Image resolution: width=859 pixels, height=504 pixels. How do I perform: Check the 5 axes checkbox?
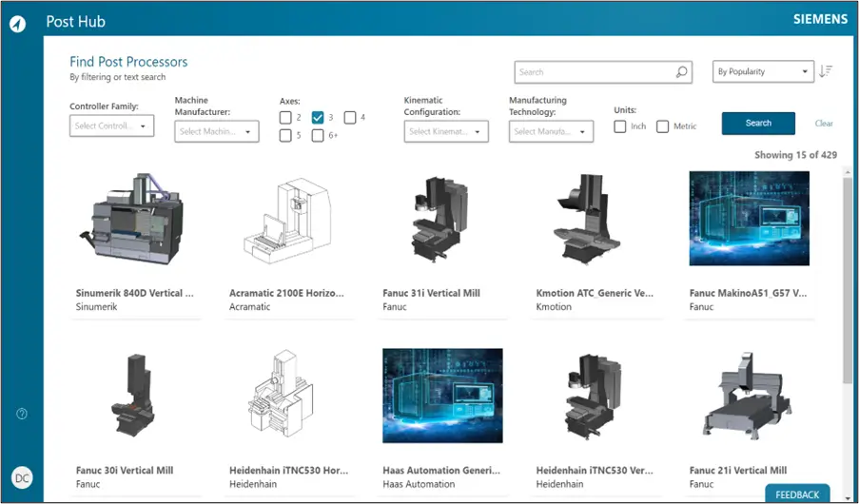(x=285, y=135)
